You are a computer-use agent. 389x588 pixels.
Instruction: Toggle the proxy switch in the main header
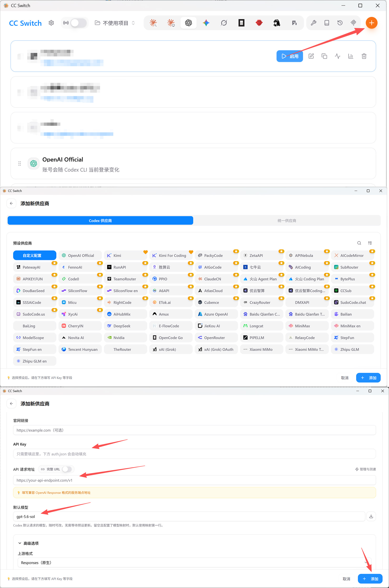click(x=78, y=23)
